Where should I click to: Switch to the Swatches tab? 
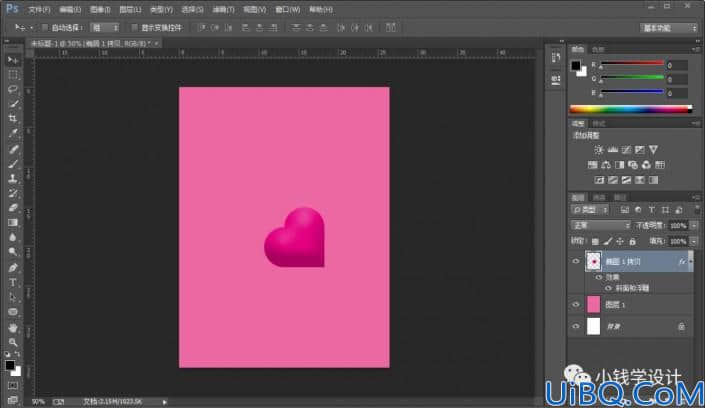[598, 49]
